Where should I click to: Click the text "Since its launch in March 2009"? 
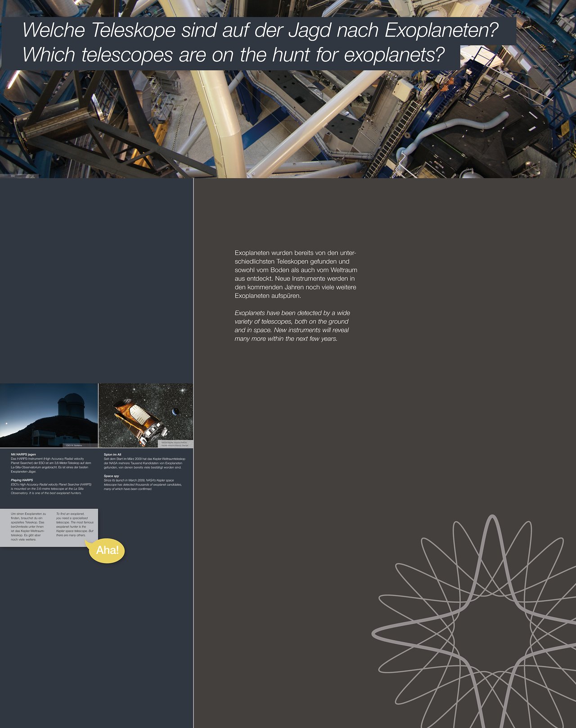(x=143, y=484)
